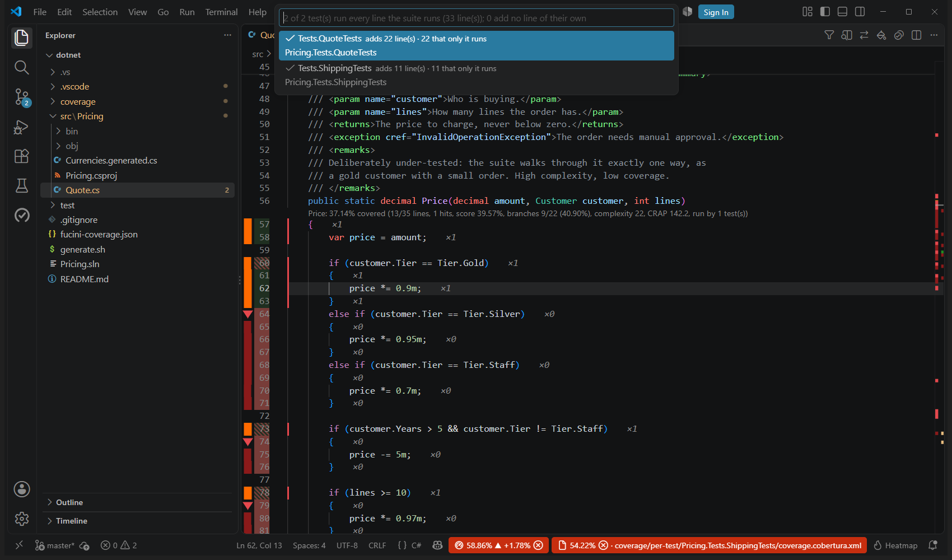Open Source Control view with badge 2
Screen dimensions: 952x560
(21, 97)
